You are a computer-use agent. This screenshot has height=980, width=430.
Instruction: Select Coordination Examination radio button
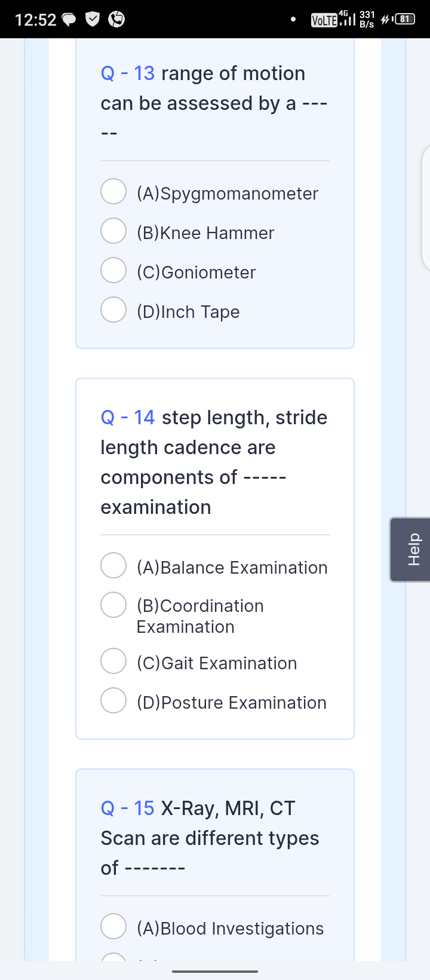[113, 605]
